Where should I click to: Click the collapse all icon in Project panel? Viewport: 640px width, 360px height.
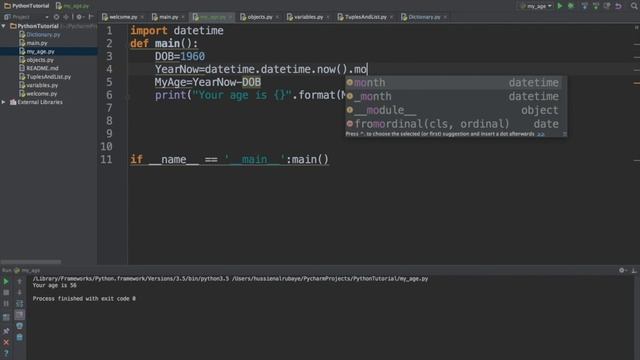coord(66,17)
